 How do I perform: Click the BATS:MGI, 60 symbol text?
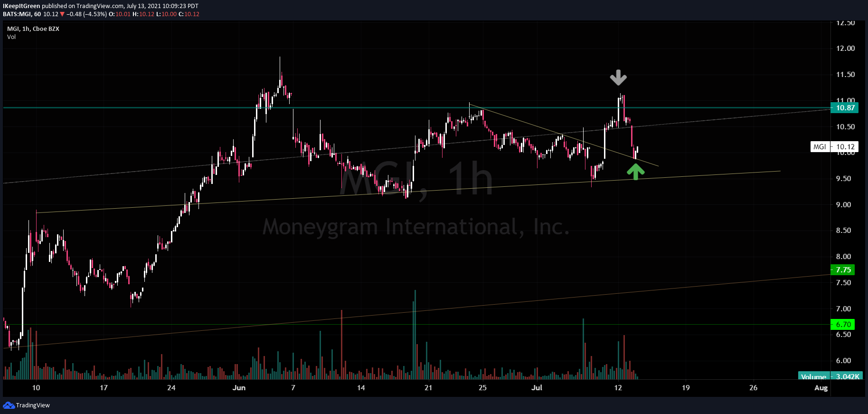pos(22,14)
